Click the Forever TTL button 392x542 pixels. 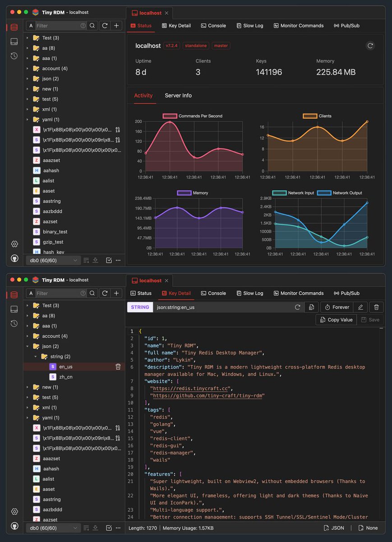pyautogui.click(x=337, y=307)
